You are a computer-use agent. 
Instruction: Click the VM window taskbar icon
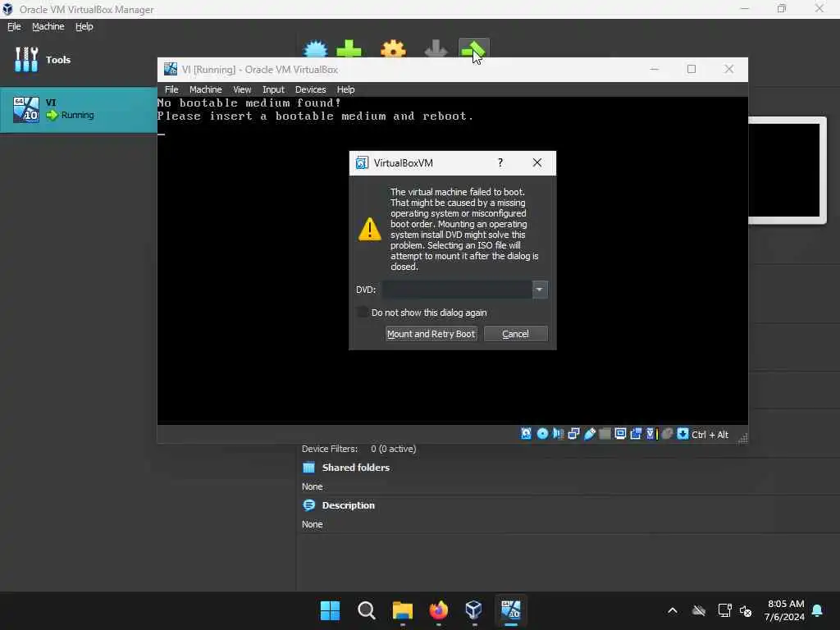point(510,610)
